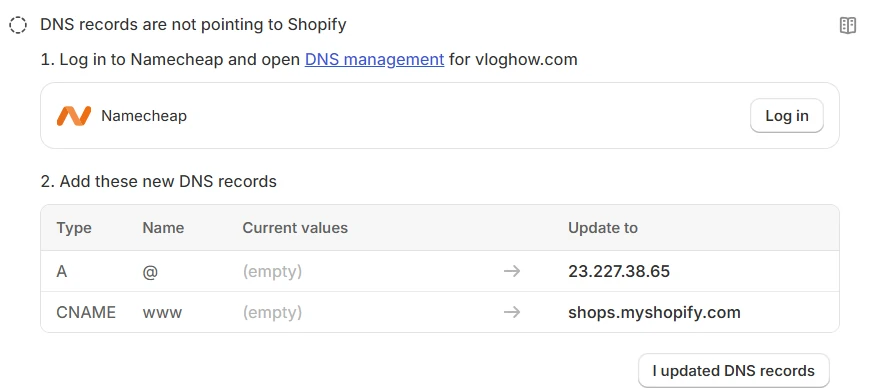The height and width of the screenshot is (391, 873).
Task: Click the CNAME type cell
Action: [86, 312]
